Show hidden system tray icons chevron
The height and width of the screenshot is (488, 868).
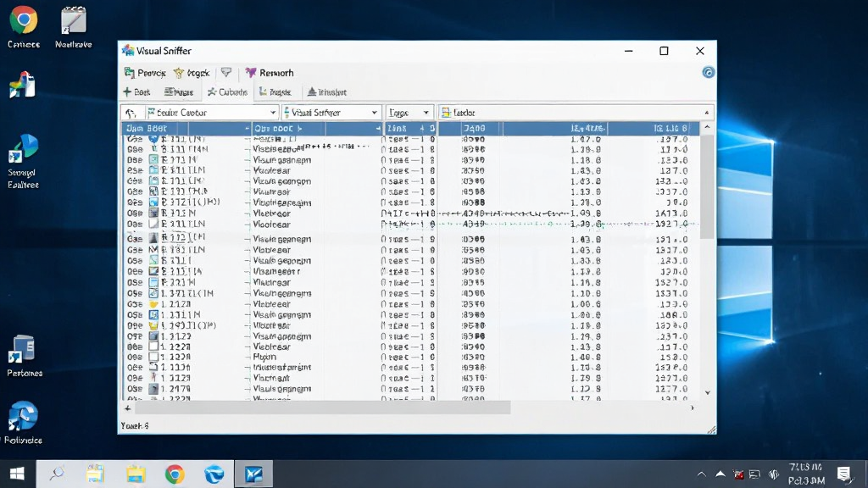tap(701, 474)
